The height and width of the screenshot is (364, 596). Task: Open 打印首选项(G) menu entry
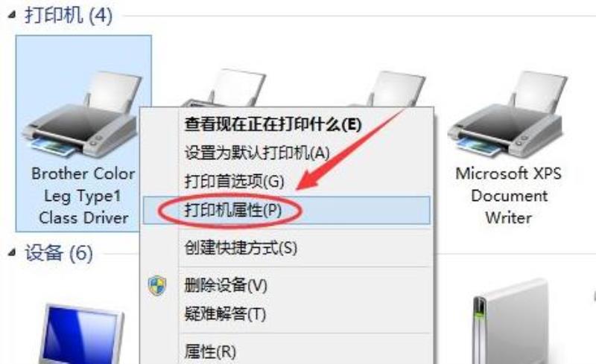click(287, 181)
